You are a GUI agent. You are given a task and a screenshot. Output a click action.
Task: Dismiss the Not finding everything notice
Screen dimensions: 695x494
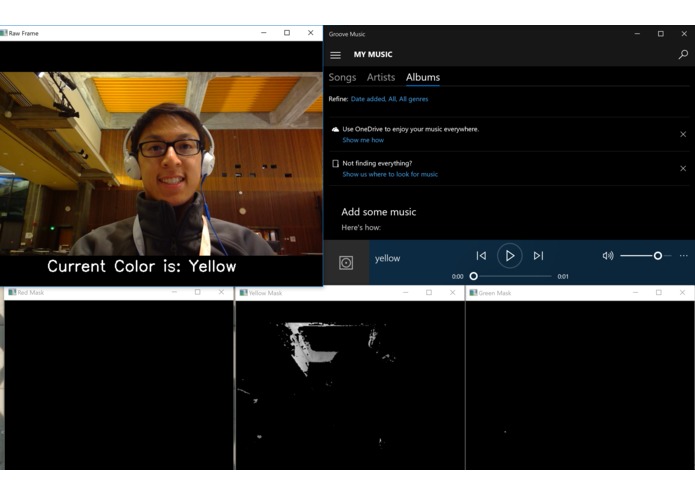[683, 168]
